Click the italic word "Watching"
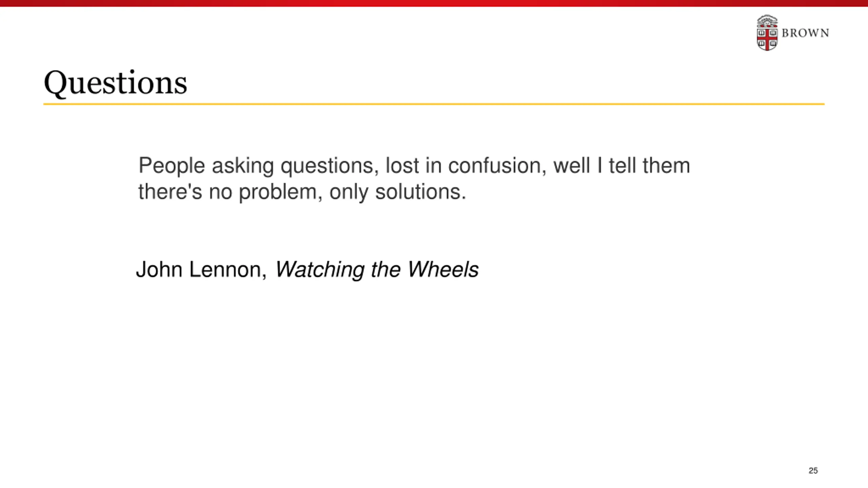The width and height of the screenshot is (868, 488). [320, 270]
